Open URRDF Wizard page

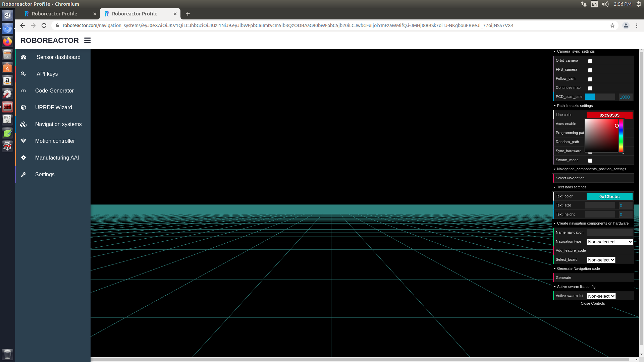(54, 108)
